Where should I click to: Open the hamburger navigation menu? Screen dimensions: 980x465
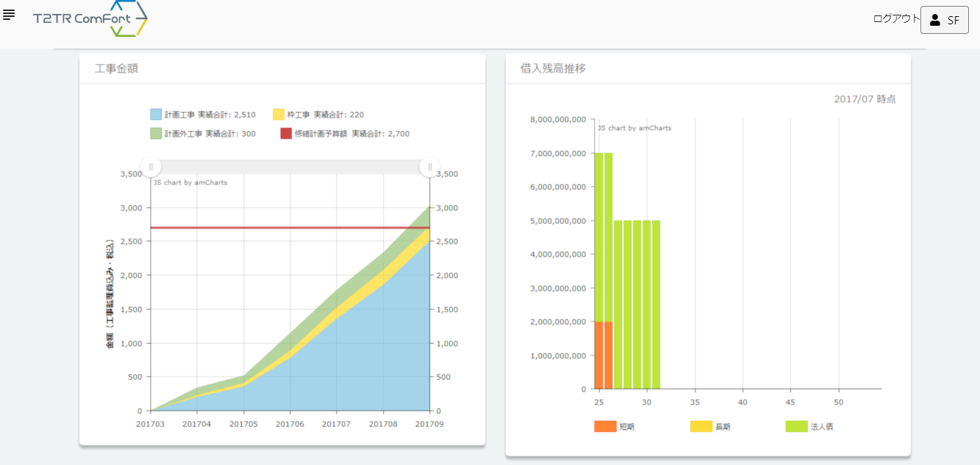click(x=9, y=15)
